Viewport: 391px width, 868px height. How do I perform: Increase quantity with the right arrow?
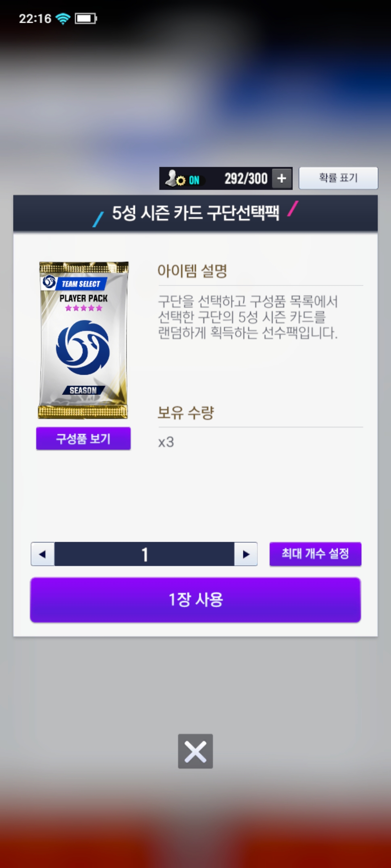[x=246, y=554]
